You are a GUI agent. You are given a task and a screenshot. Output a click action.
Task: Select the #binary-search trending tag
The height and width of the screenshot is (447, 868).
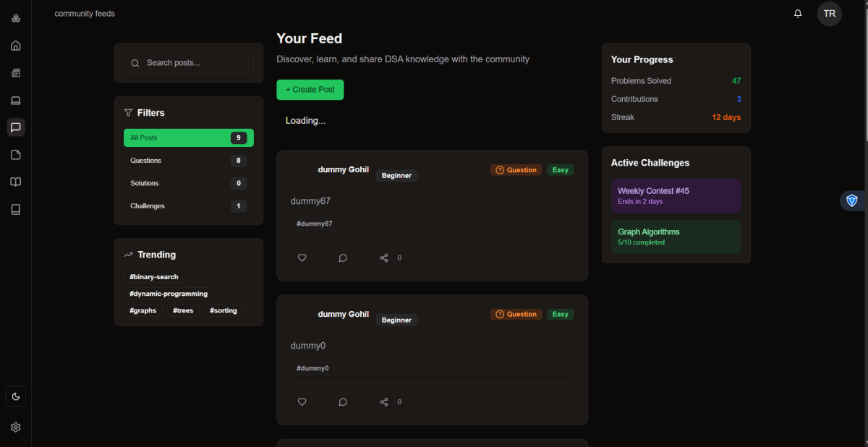[x=153, y=277]
